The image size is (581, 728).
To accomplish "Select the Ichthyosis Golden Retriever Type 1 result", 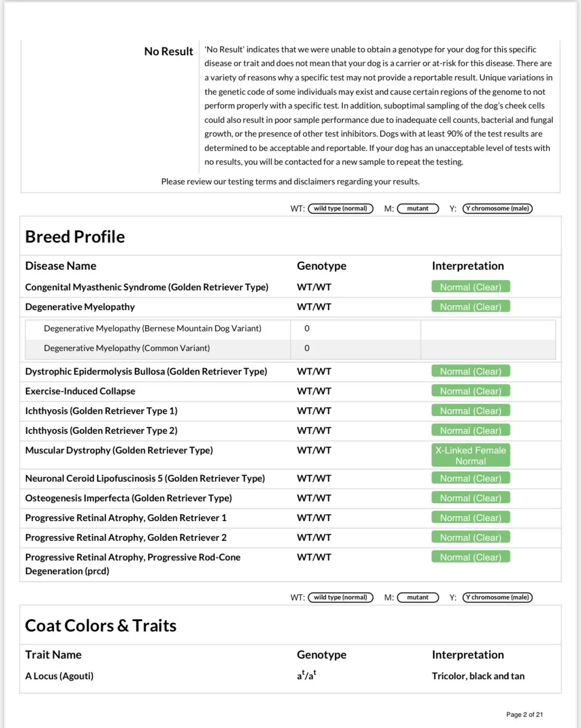I will (471, 410).
